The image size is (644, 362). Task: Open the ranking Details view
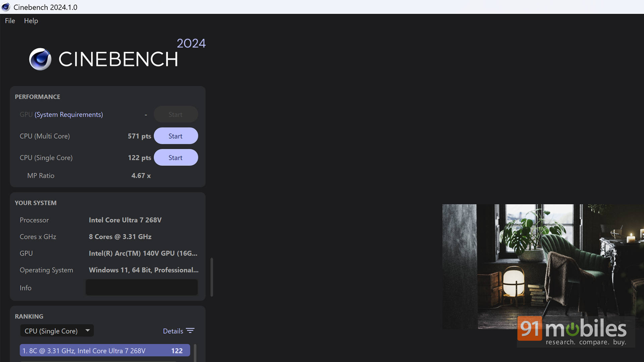pyautogui.click(x=173, y=331)
